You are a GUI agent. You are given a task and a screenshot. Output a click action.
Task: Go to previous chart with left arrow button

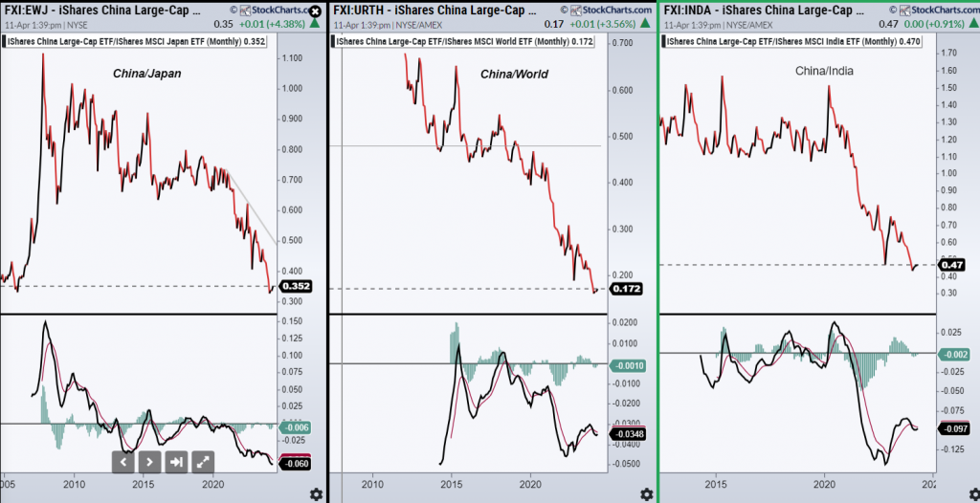point(123,462)
